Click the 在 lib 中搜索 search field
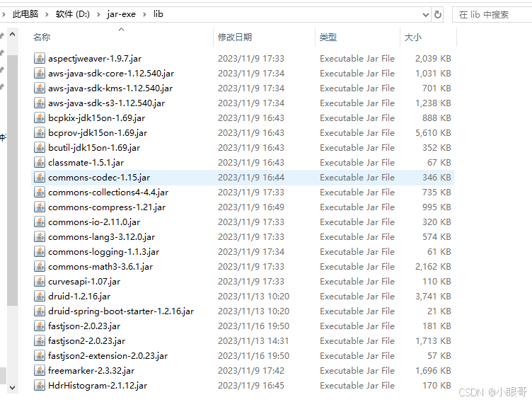The width and height of the screenshot is (532, 402). (x=492, y=15)
